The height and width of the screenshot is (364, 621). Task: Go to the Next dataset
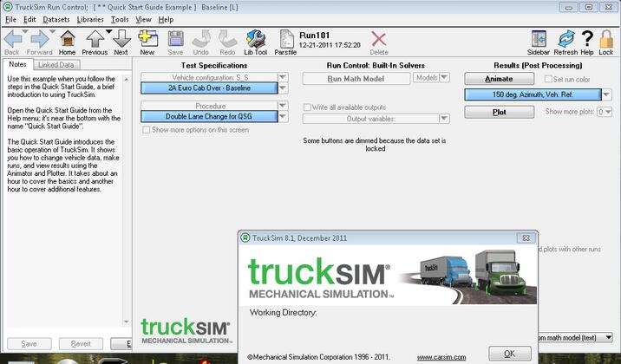(121, 39)
